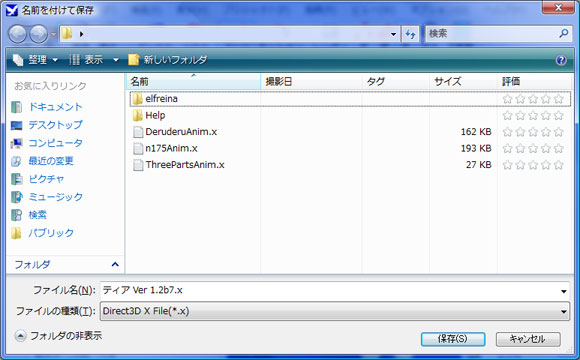The height and width of the screenshot is (360, 580).
Task: Sort by 名前 column header
Action: (194, 81)
